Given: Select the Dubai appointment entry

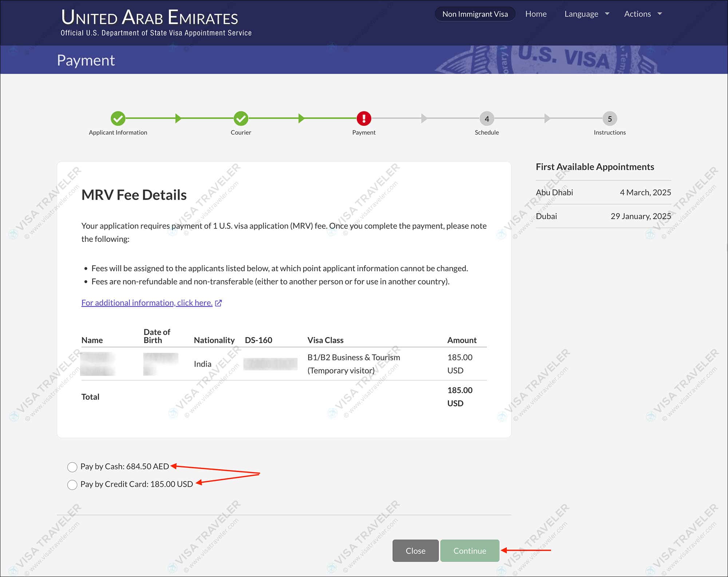Looking at the screenshot, I should point(602,216).
